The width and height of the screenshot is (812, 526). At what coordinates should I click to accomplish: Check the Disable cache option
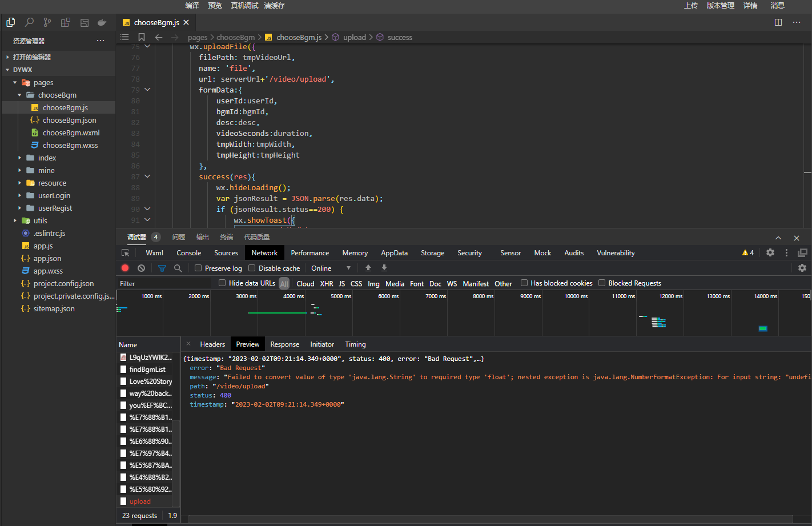click(252, 268)
